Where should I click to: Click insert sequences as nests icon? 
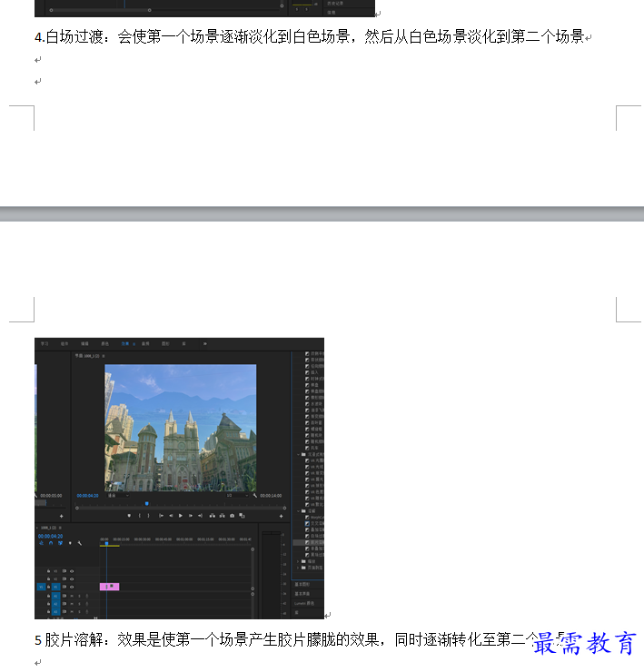(x=41, y=543)
